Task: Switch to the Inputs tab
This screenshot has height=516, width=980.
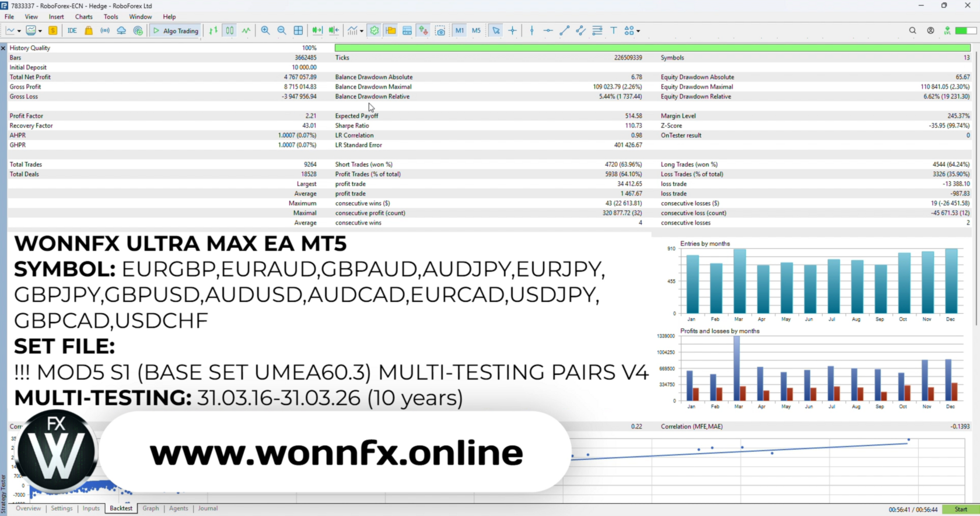Action: coord(91,508)
